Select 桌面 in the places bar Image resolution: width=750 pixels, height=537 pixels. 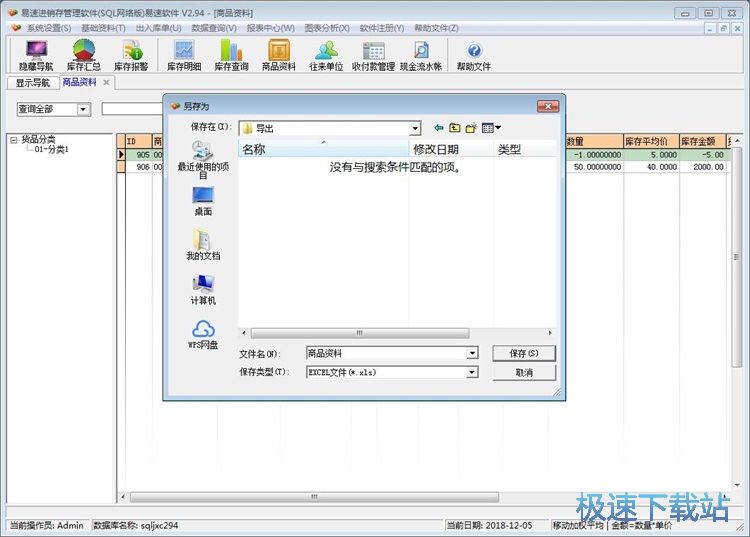tap(203, 201)
